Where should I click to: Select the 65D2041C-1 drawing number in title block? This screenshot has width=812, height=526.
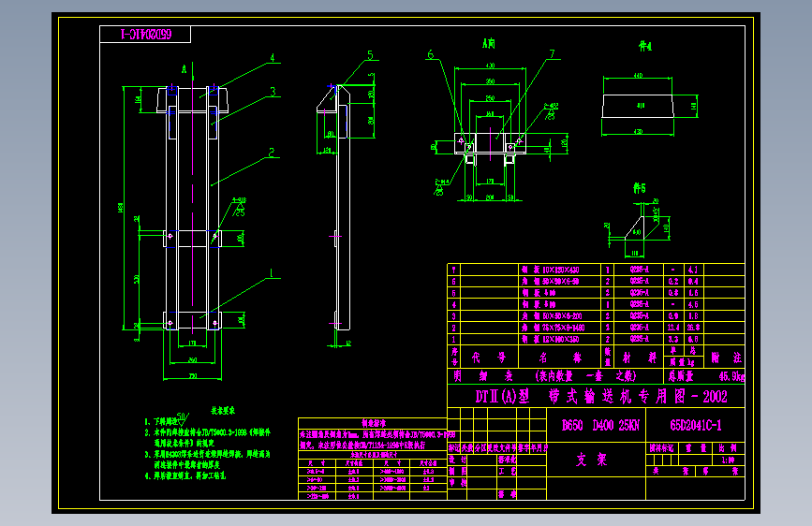pyautogui.click(x=696, y=425)
